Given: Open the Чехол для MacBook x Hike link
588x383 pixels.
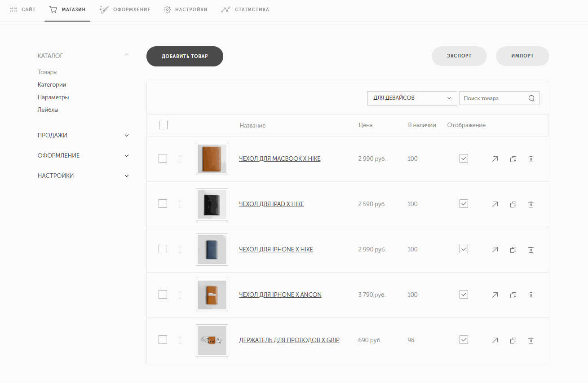Looking at the screenshot, I should (x=280, y=159).
